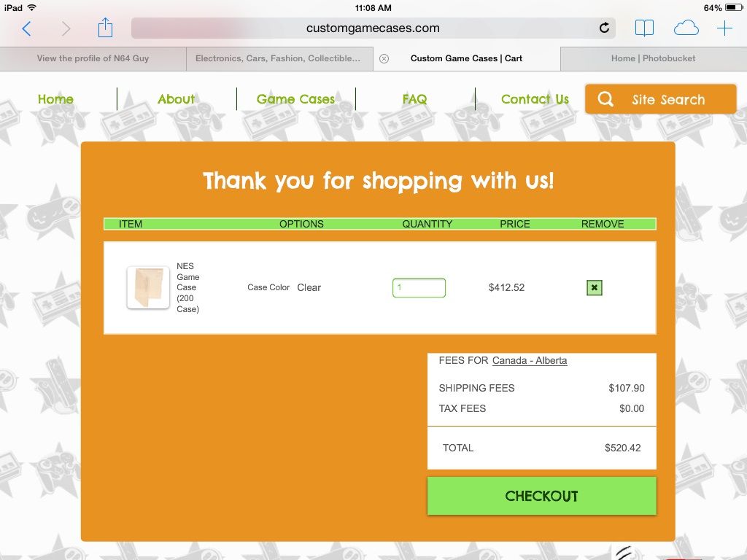The image size is (747, 560).
Task: Open the NES Game Case thumbnail
Action: click(148, 287)
